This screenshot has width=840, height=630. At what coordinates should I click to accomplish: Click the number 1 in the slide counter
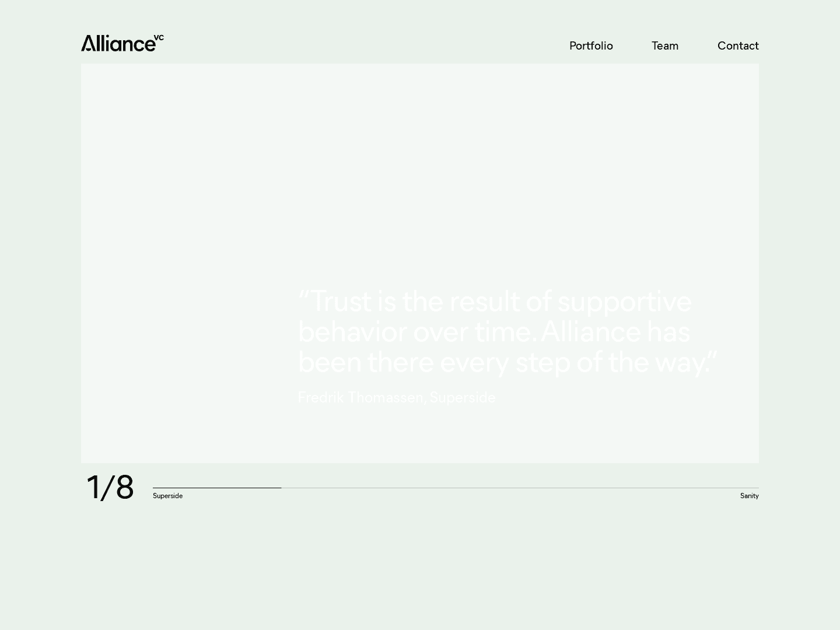point(93,487)
